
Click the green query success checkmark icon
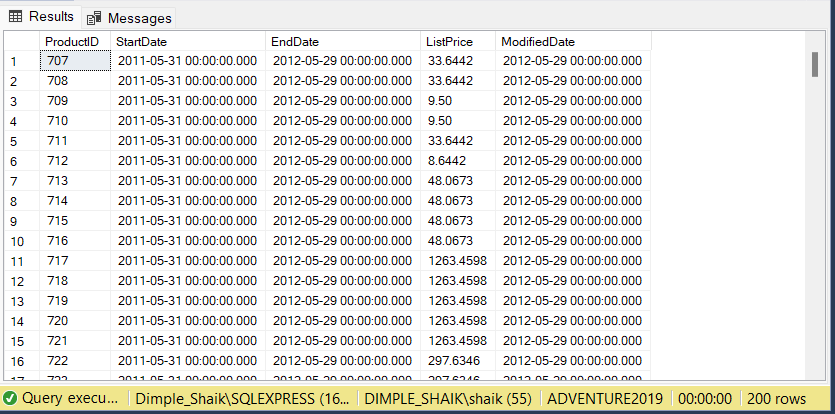point(10,397)
